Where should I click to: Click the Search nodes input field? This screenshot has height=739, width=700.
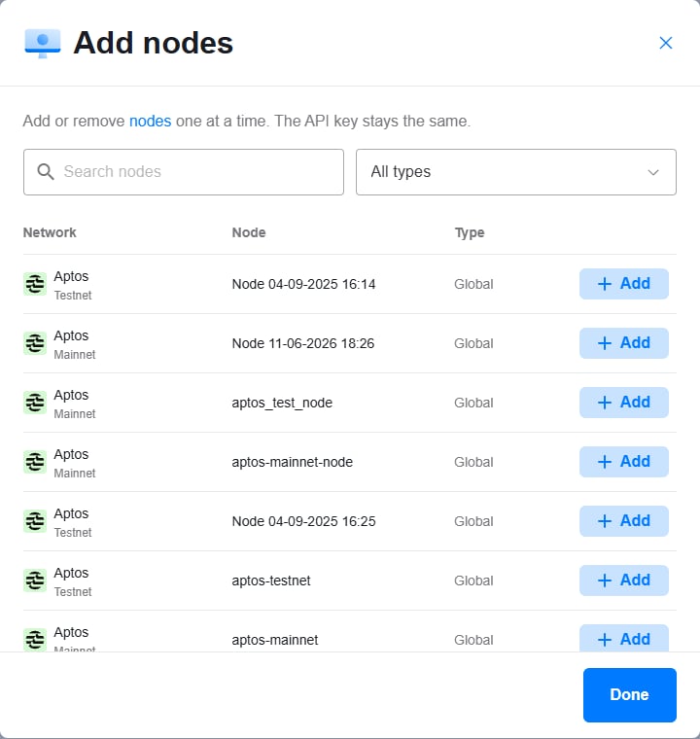pos(184,172)
